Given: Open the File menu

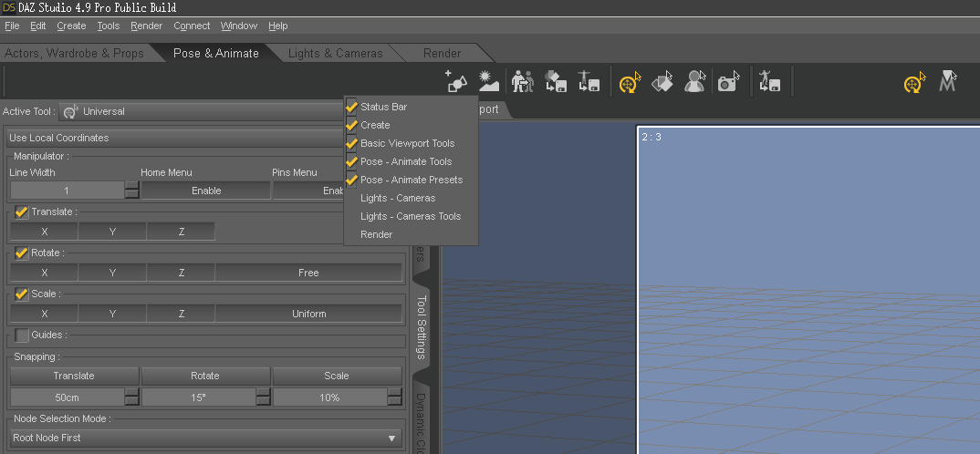Looking at the screenshot, I should coord(12,26).
